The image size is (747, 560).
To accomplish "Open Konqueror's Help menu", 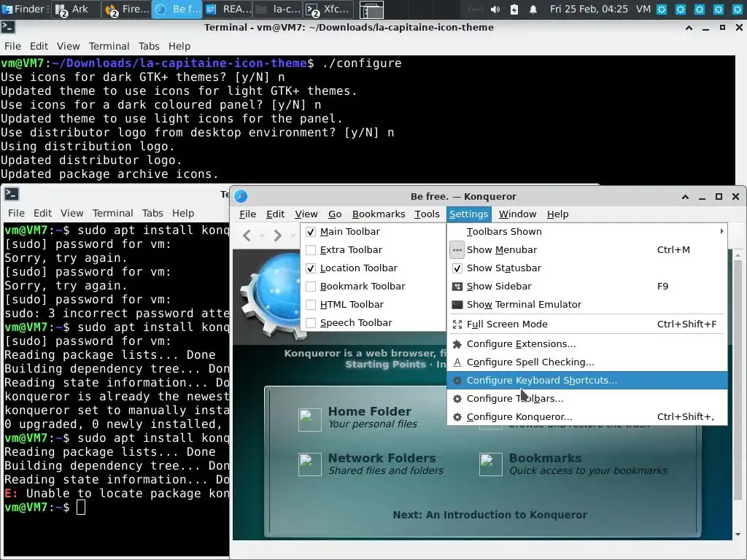I will point(557,214).
